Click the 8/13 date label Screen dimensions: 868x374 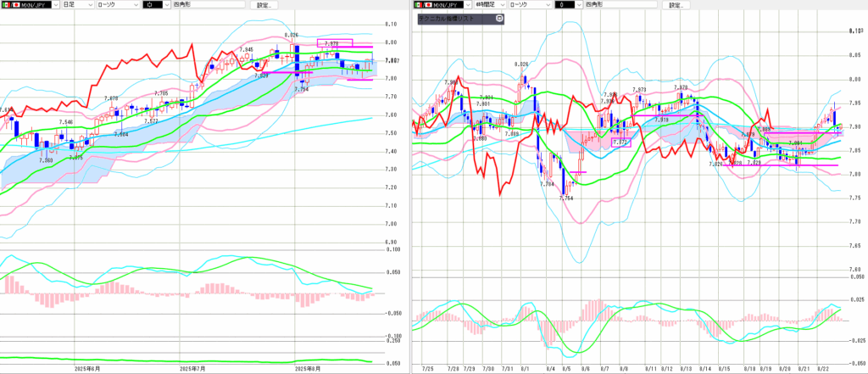(686, 368)
